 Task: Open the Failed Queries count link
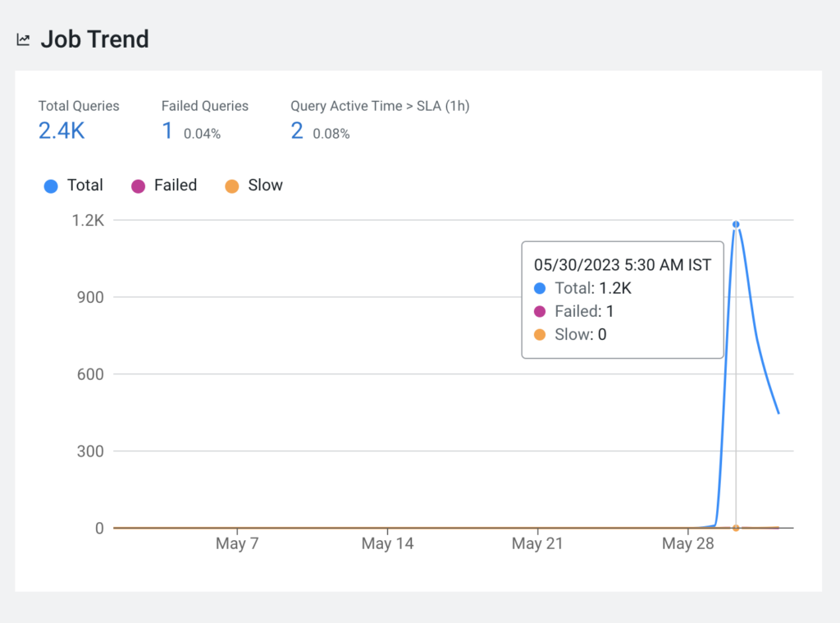tap(167, 131)
